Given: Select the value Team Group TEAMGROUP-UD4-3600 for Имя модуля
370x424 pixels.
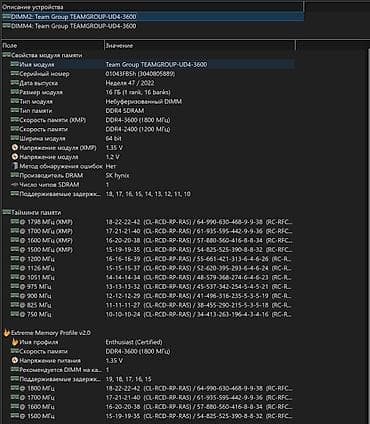Looking at the screenshot, I should tap(156, 64).
